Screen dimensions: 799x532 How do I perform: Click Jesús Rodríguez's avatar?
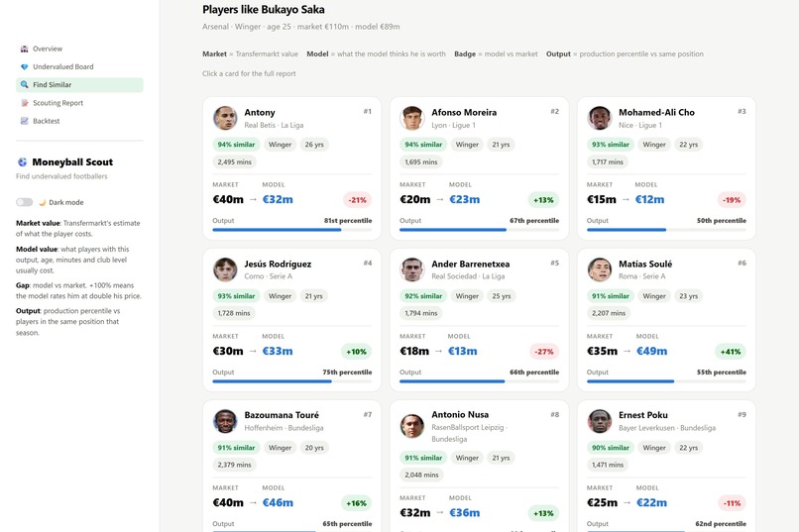click(x=225, y=269)
